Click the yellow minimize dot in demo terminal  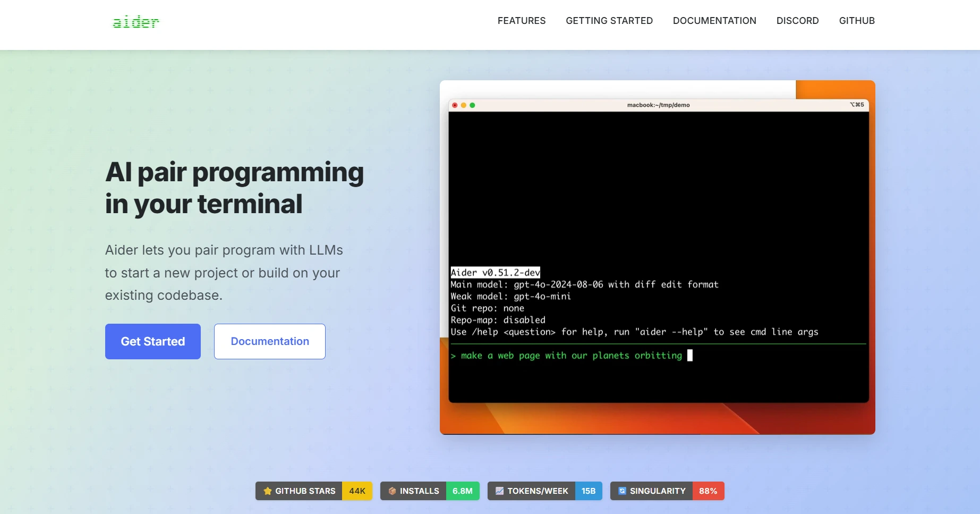click(464, 105)
